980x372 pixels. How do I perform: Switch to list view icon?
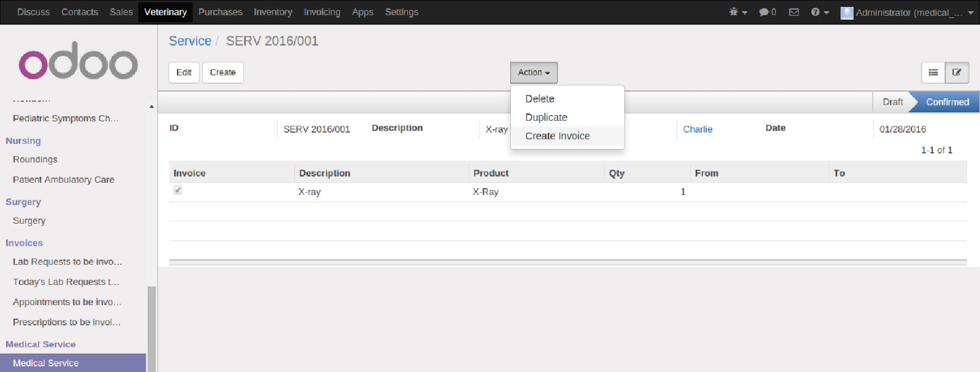(x=933, y=72)
